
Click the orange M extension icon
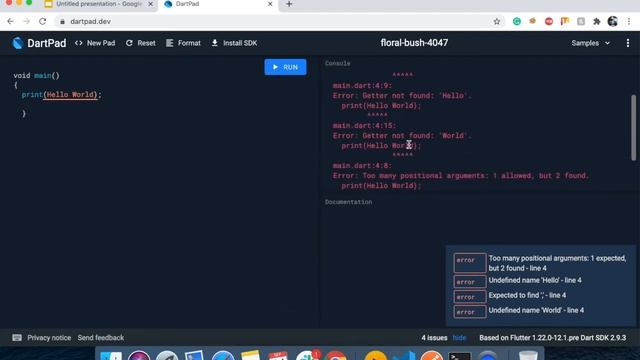(x=564, y=21)
